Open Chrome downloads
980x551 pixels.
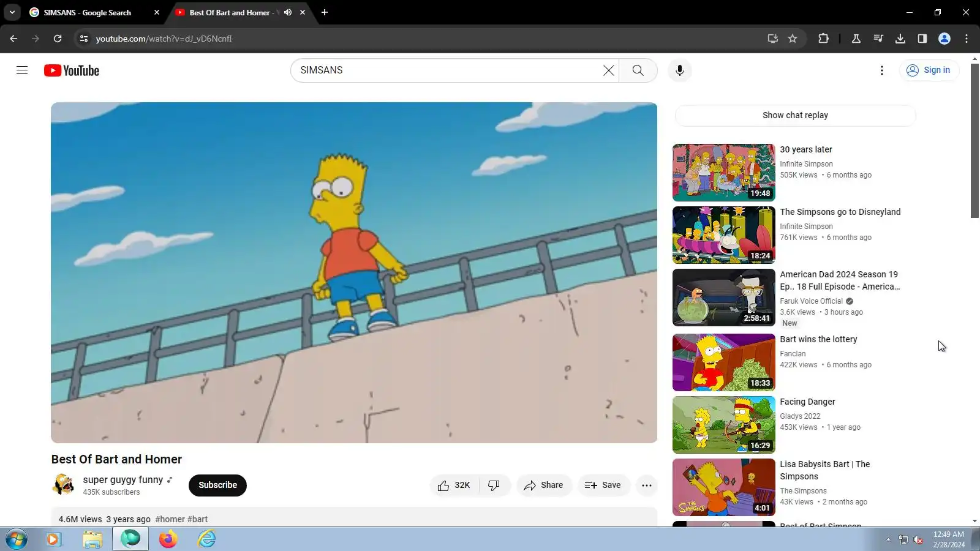[900, 39]
